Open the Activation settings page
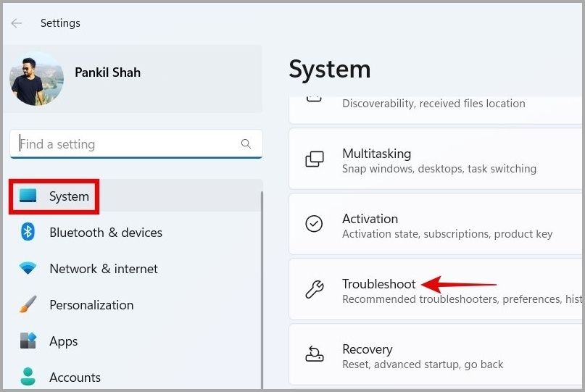This screenshot has height=392, width=585. pyautogui.click(x=436, y=225)
